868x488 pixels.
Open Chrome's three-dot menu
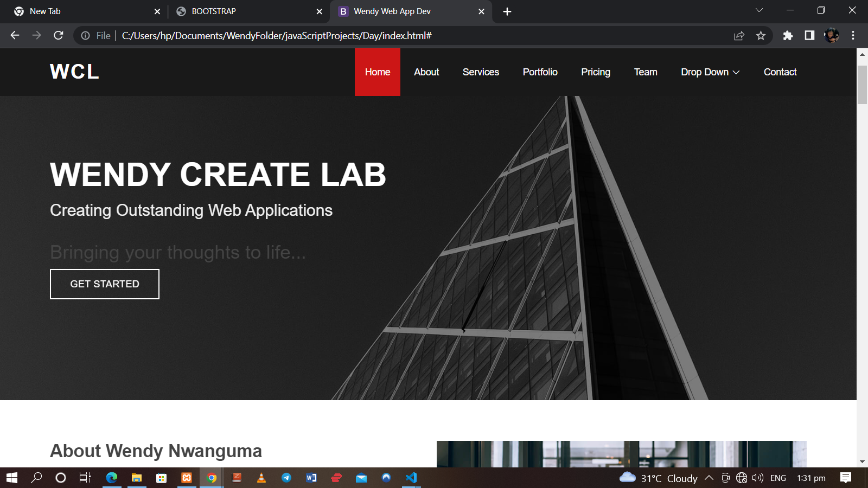(853, 36)
